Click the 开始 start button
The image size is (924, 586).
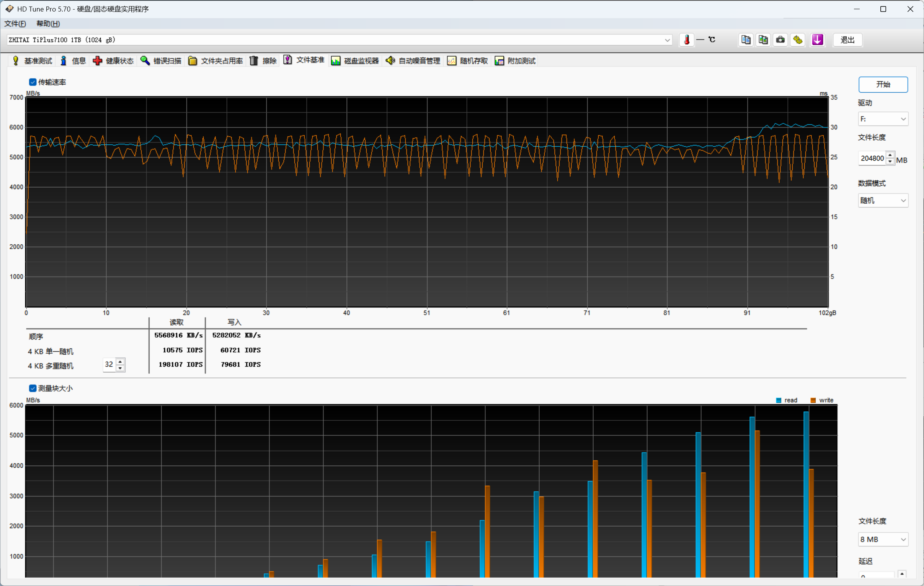pos(883,85)
